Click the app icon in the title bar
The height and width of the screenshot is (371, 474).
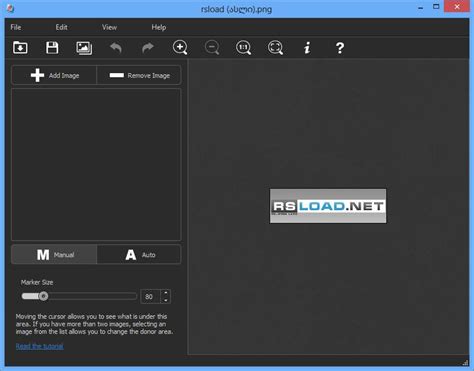point(10,8)
